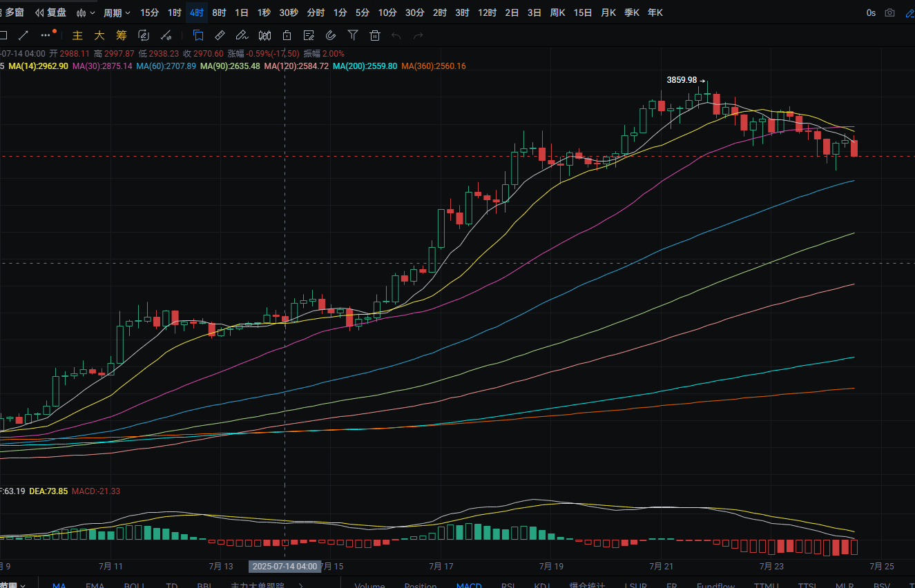Viewport: 915px width, 588px height.
Task: Click the 复盘 replay button
Action: [51, 12]
